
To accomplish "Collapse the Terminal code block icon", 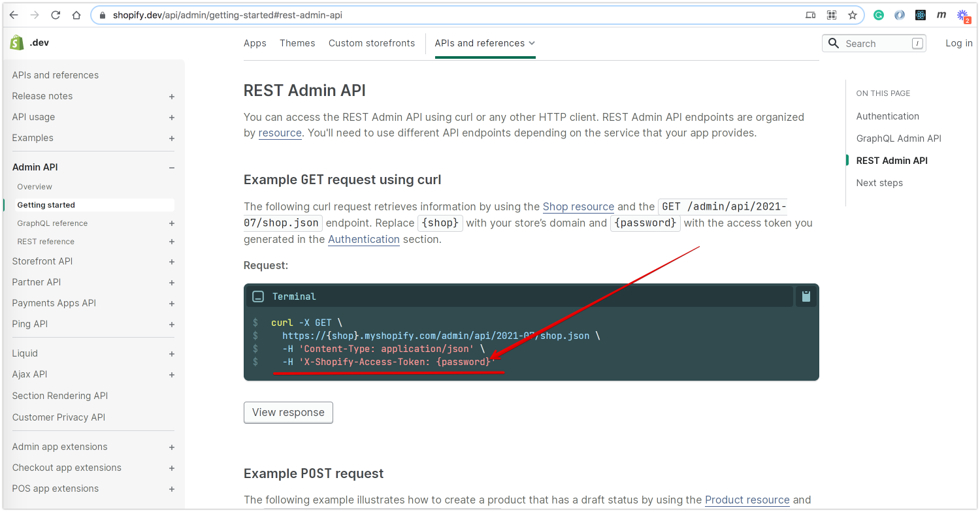I will coord(258,296).
